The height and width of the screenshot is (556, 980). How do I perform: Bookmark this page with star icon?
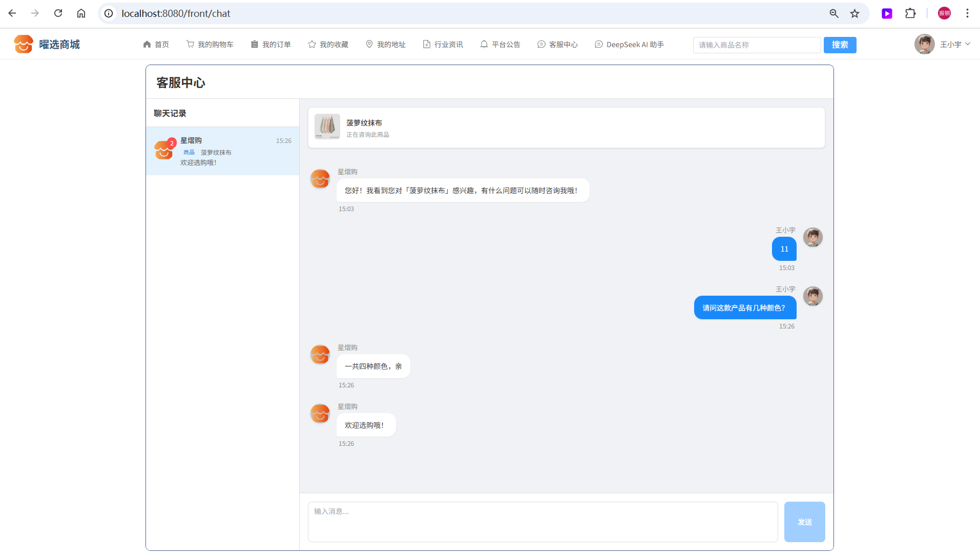coord(854,13)
